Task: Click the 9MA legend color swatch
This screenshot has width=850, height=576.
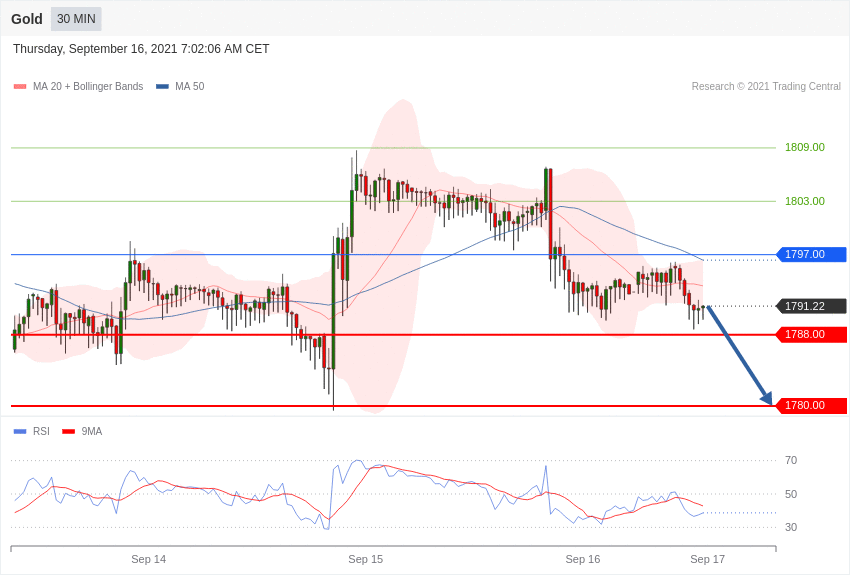Action: 68,432
